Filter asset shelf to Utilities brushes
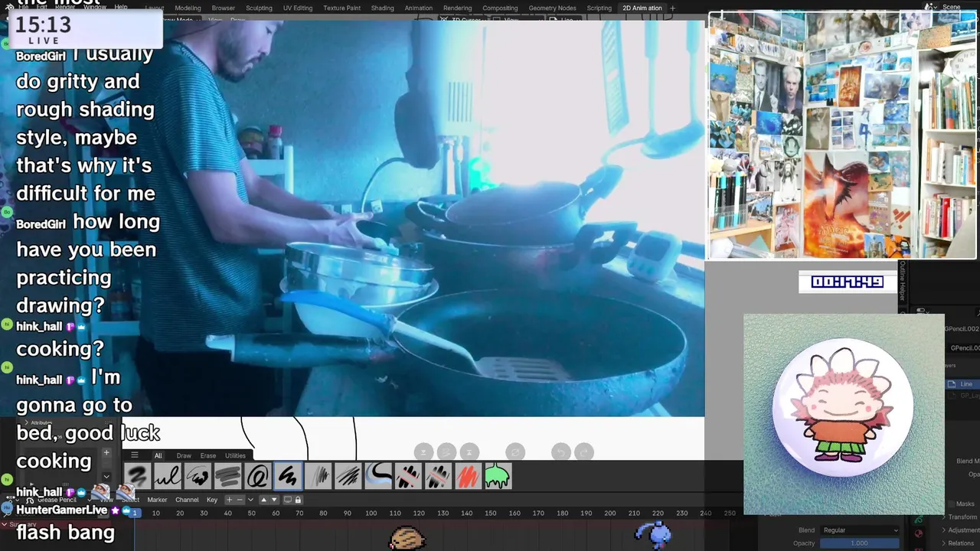This screenshot has width=980, height=551. 235,455
